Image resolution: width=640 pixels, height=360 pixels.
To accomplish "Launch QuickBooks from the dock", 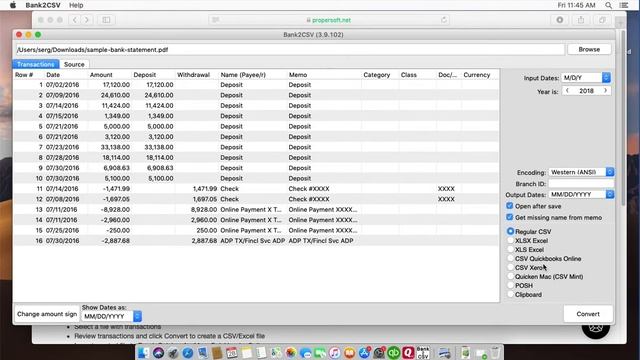I will click(393, 353).
